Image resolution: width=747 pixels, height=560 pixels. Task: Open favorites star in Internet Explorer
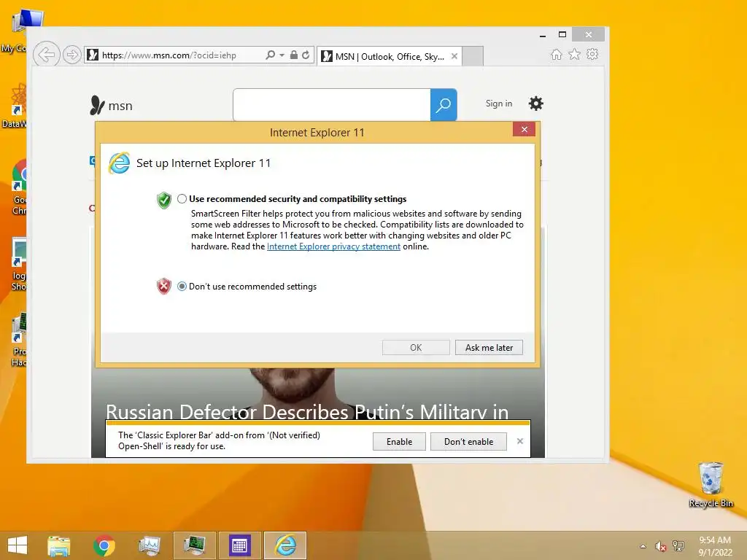(x=575, y=54)
